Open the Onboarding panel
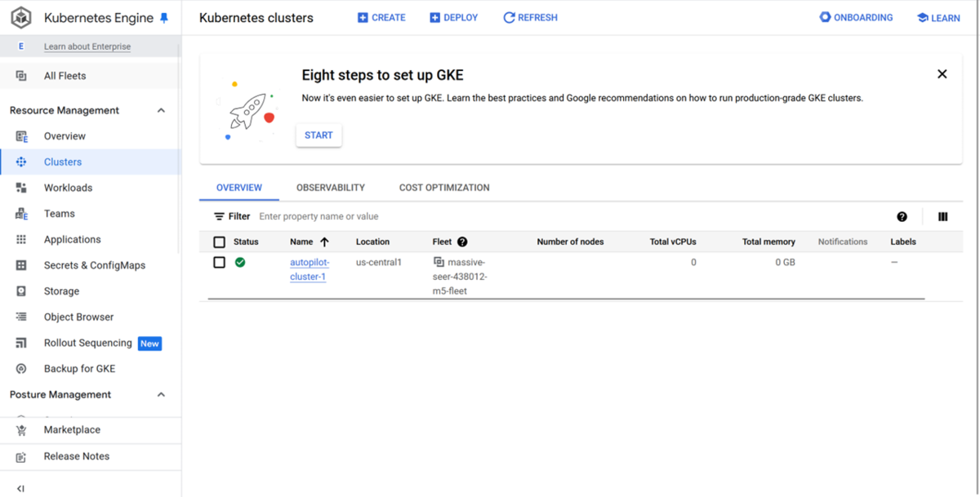The width and height of the screenshot is (980, 497). pyautogui.click(x=857, y=17)
